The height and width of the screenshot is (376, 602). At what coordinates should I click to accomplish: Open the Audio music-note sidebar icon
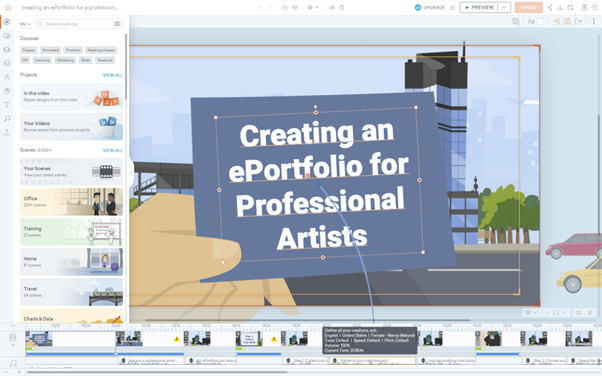point(7,118)
